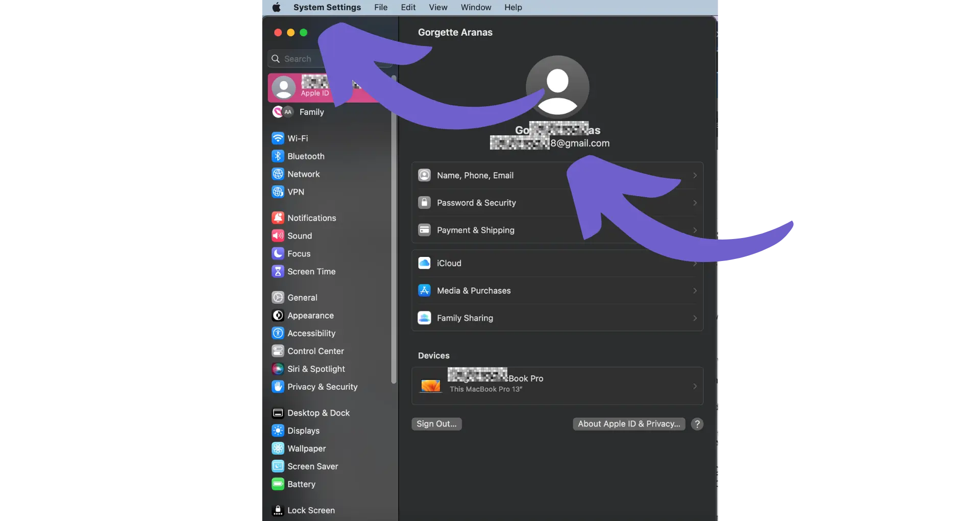
Task: Open the System Settings menu
Action: [327, 7]
